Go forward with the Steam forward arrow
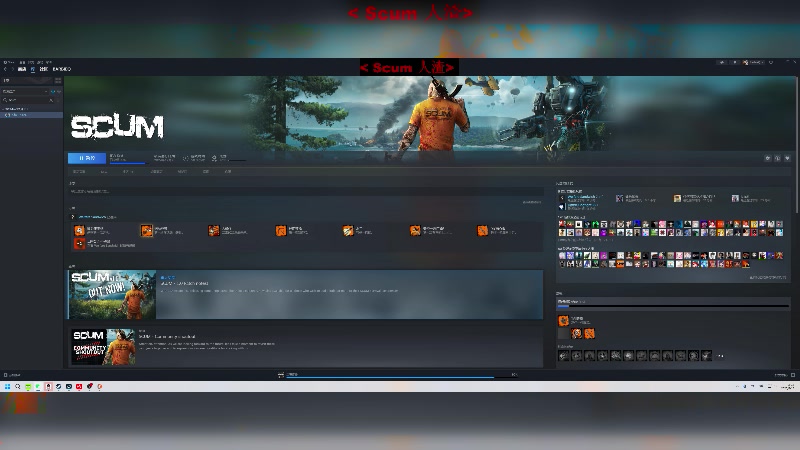The height and width of the screenshot is (450, 800). click(13, 69)
